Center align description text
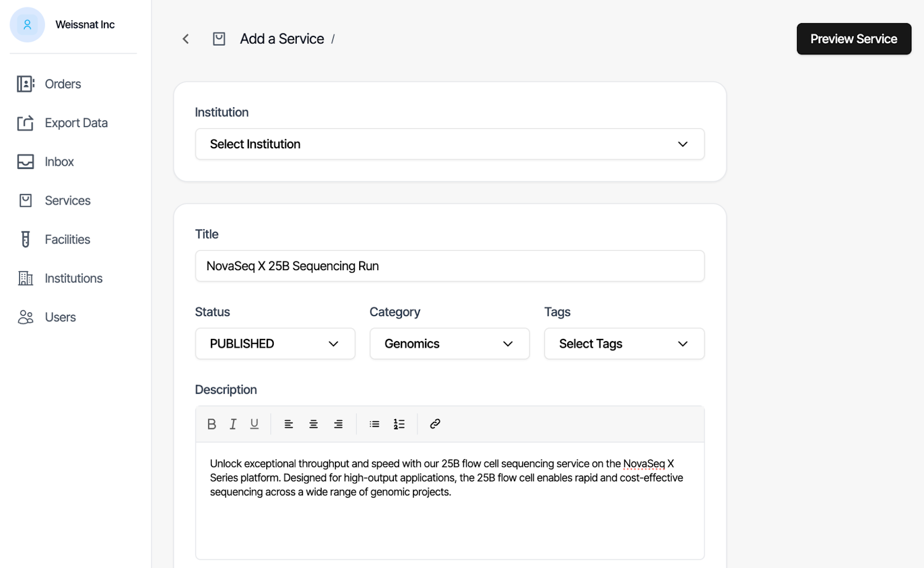This screenshot has width=924, height=568. pos(314,424)
